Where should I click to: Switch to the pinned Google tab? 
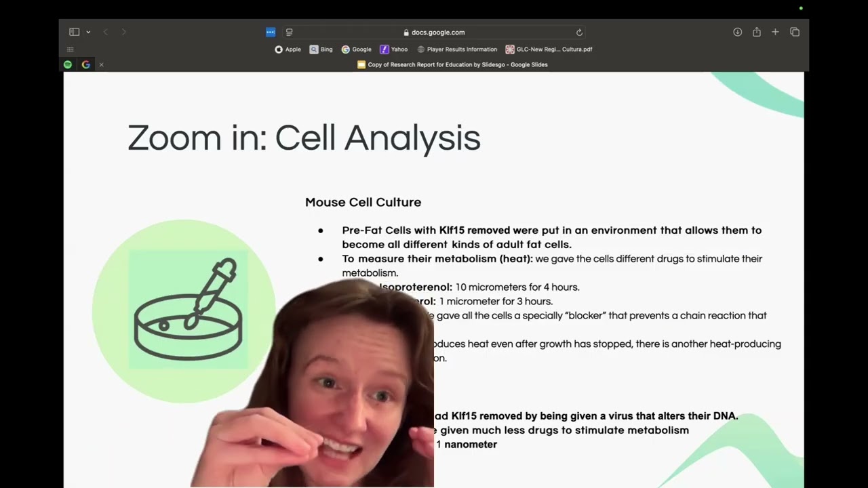coord(86,64)
